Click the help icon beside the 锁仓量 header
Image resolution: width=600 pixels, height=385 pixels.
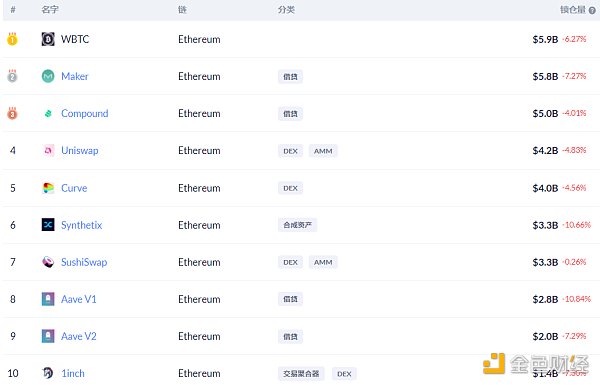(592, 10)
